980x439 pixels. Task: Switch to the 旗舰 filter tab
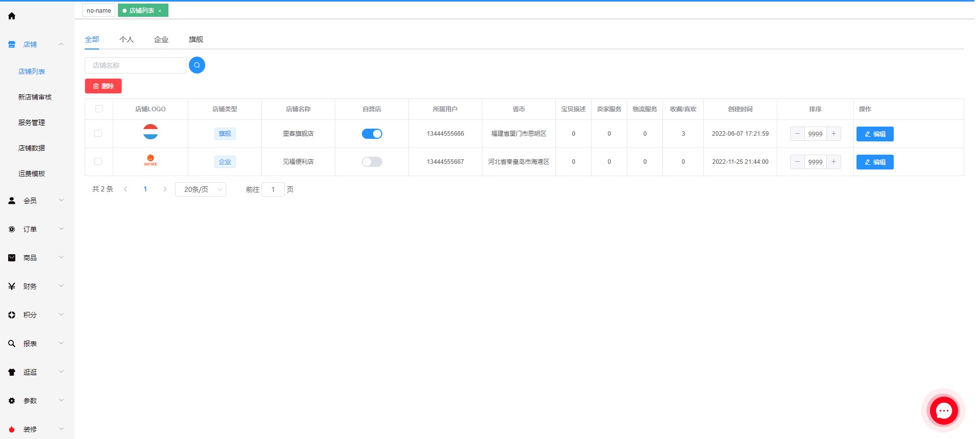click(x=196, y=39)
